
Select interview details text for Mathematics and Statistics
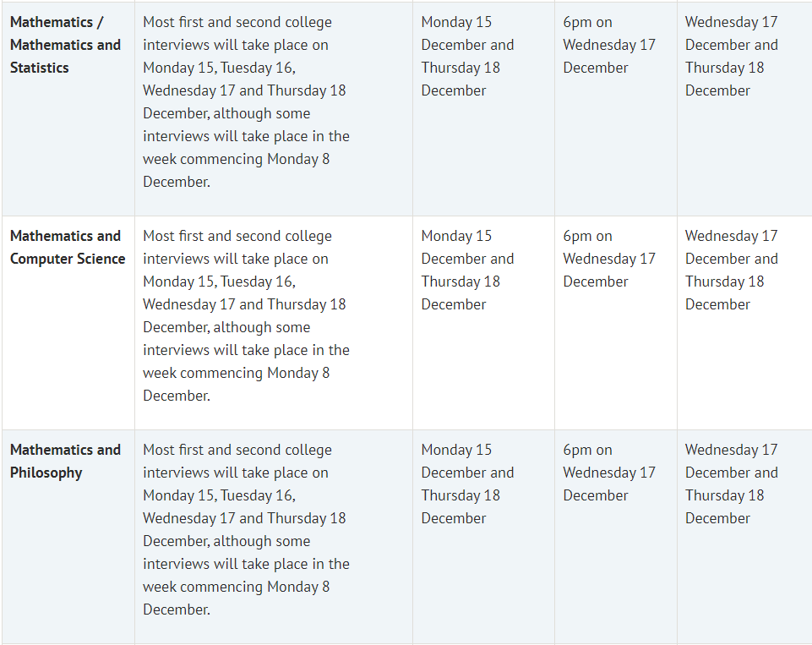click(x=246, y=102)
